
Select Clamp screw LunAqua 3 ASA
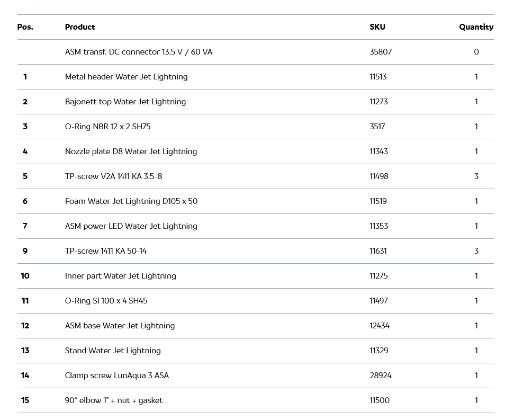click(117, 376)
